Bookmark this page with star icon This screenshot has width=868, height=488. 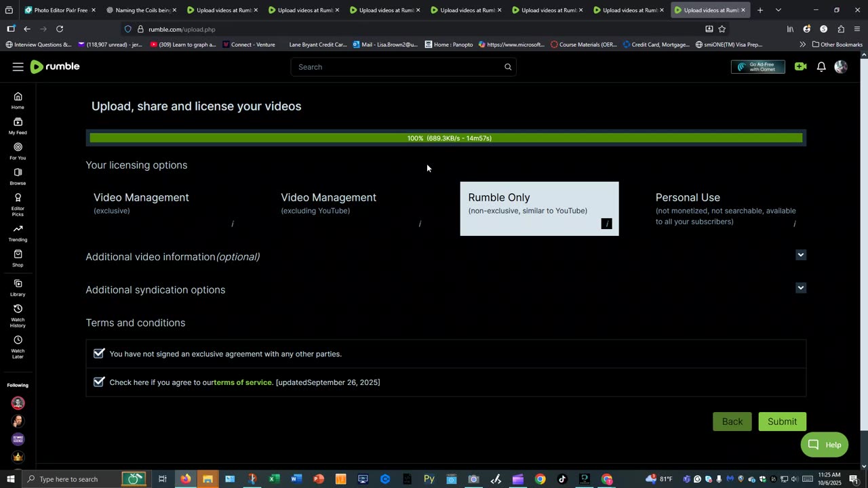pyautogui.click(x=722, y=29)
